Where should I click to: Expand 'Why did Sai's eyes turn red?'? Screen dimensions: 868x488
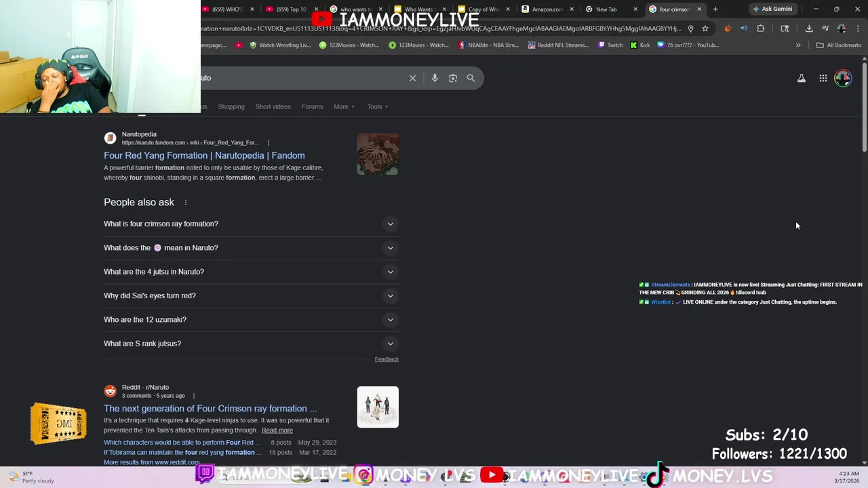pos(251,296)
